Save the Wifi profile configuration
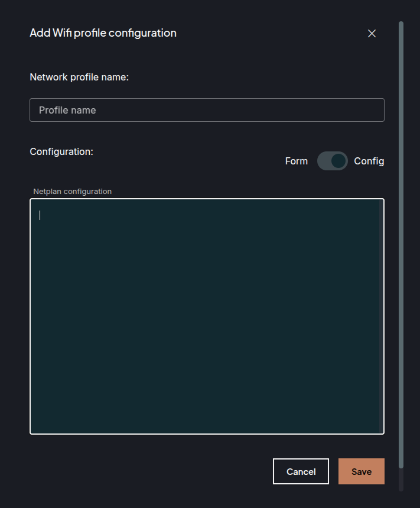The height and width of the screenshot is (508, 420). point(361,471)
